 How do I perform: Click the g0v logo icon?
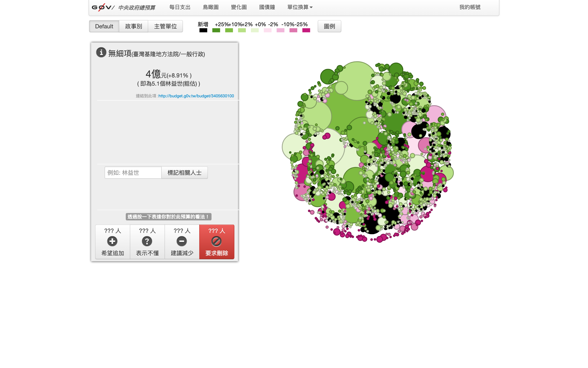tap(103, 7)
